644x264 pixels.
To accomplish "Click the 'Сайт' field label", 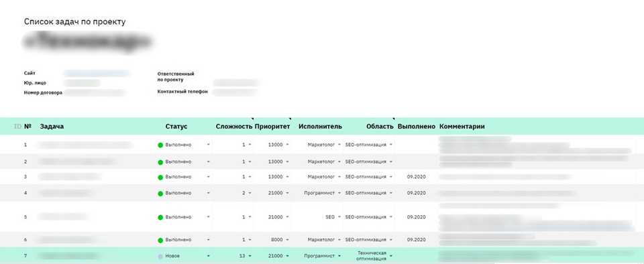I will pyautogui.click(x=30, y=74).
